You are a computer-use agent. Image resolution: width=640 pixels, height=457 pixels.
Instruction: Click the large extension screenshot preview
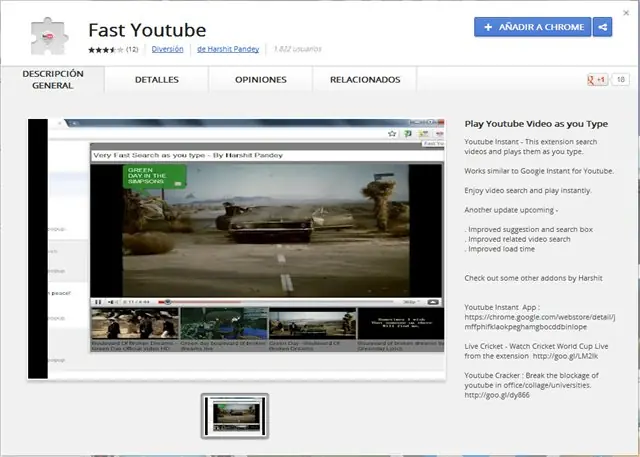coord(236,249)
